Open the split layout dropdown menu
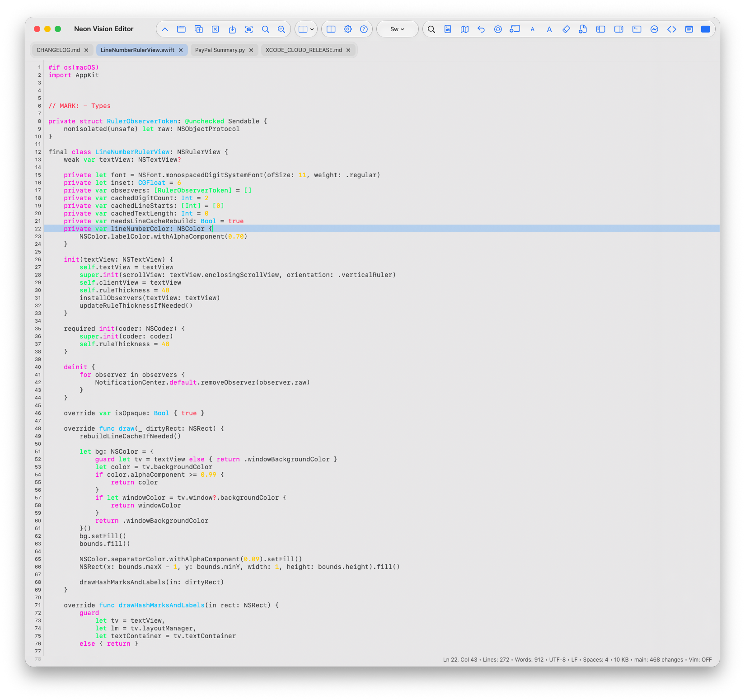Screen dimensions: 745x700 pos(306,29)
